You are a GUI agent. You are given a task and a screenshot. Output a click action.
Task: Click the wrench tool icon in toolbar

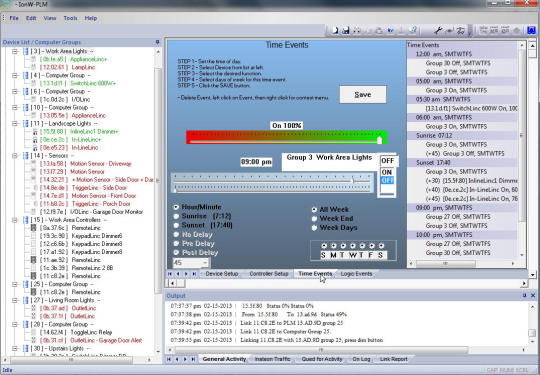point(438,31)
